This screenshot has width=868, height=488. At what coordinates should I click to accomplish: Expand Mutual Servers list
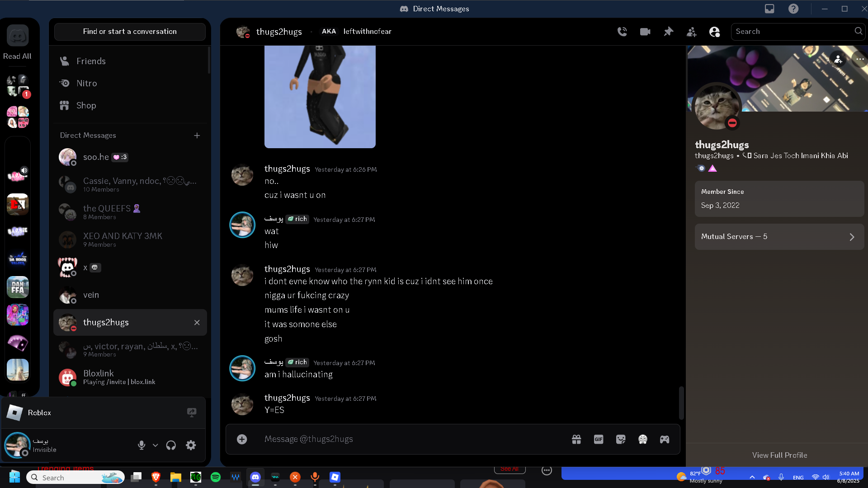pyautogui.click(x=779, y=237)
